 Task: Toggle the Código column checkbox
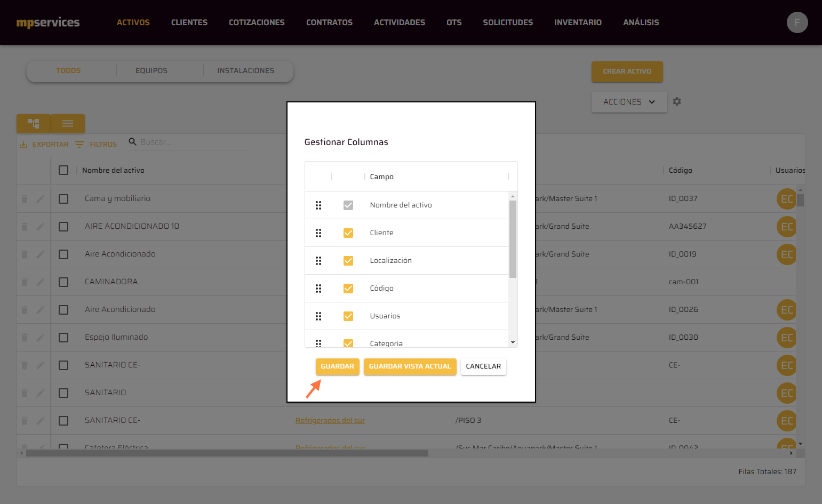pos(348,289)
